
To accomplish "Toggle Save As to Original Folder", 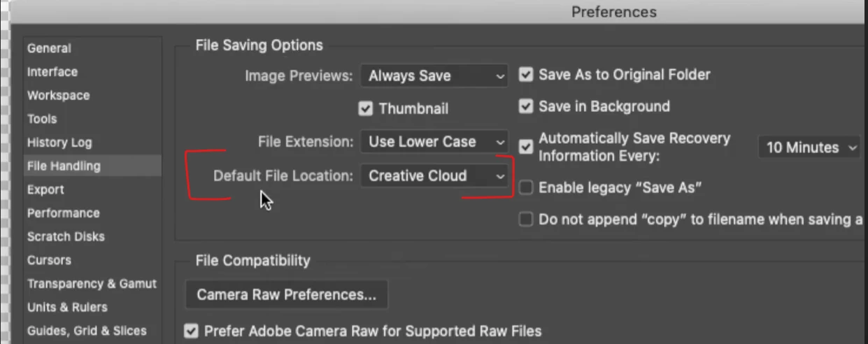I will pyautogui.click(x=526, y=75).
